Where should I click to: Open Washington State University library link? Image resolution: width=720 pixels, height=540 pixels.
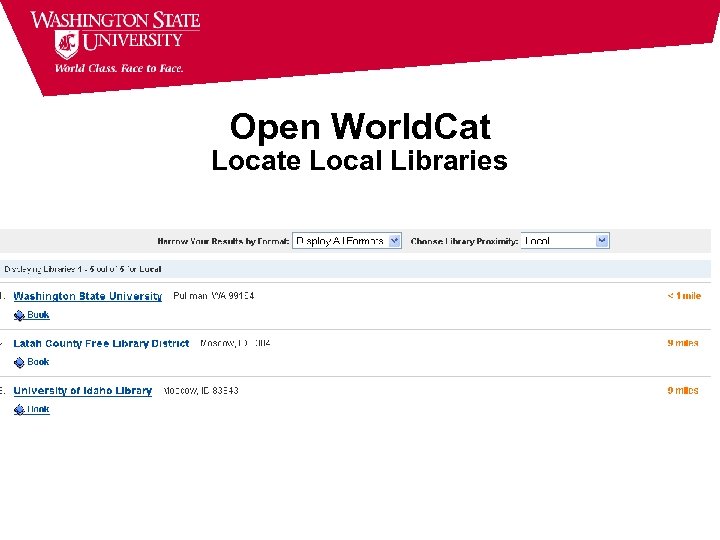[x=88, y=296]
